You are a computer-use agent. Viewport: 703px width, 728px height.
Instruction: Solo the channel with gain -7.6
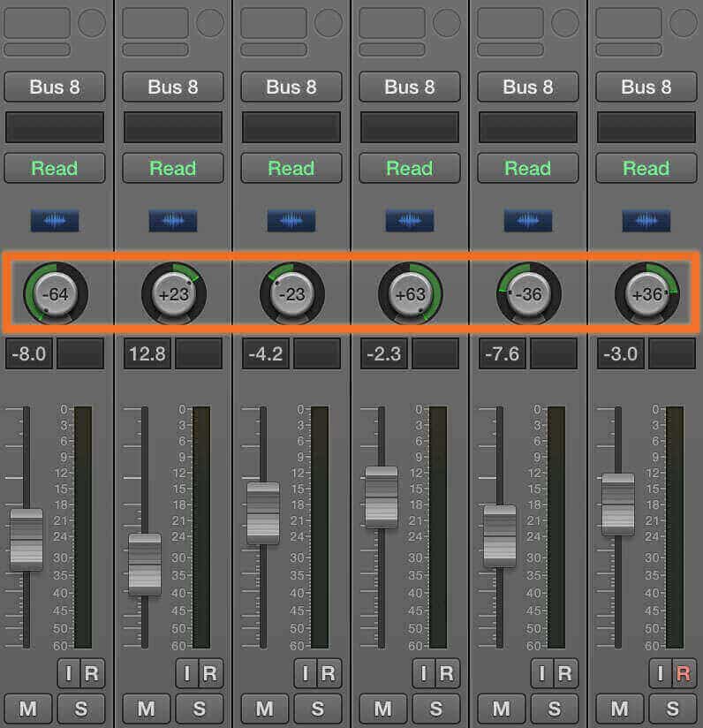coord(555,709)
